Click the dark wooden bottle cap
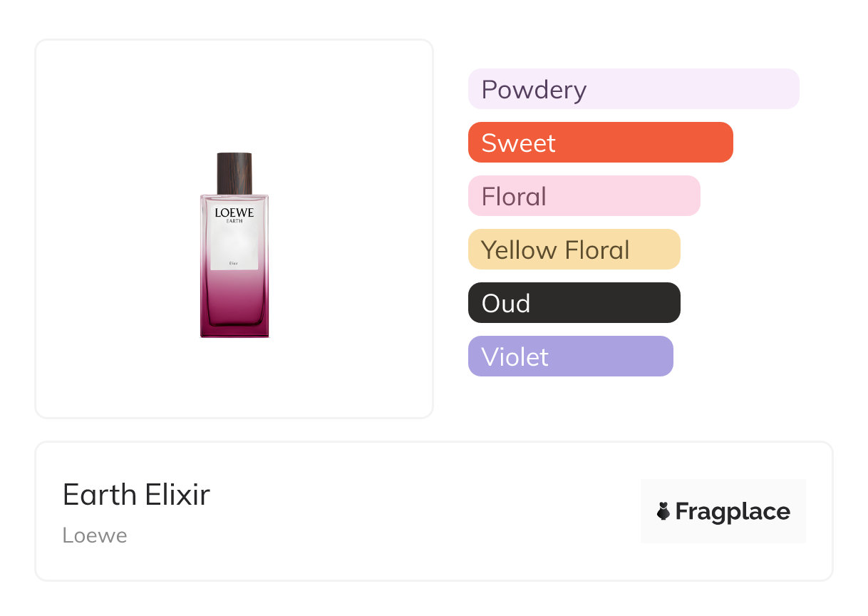 click(234, 173)
